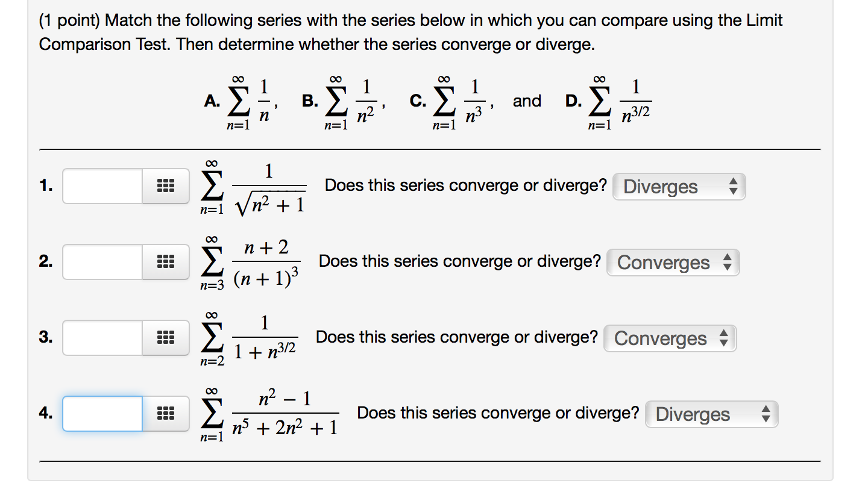Click the answer box for problem 1
Screen dimensions: 868x495
pos(101,186)
